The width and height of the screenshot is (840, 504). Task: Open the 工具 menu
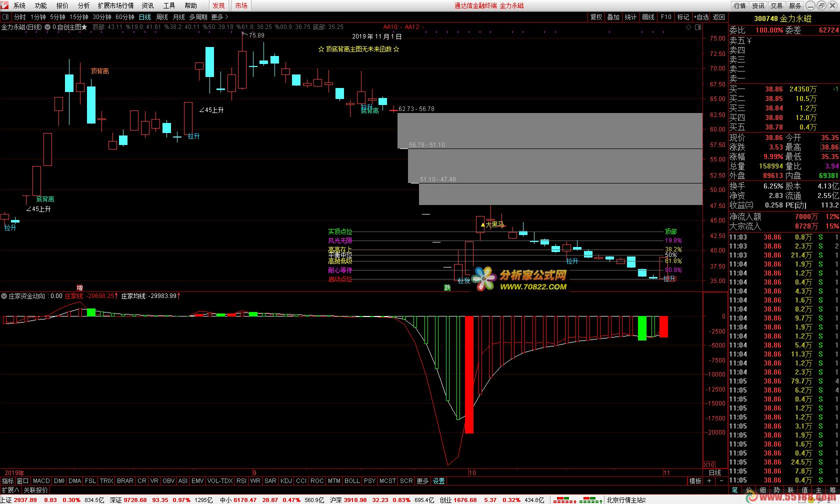169,5
